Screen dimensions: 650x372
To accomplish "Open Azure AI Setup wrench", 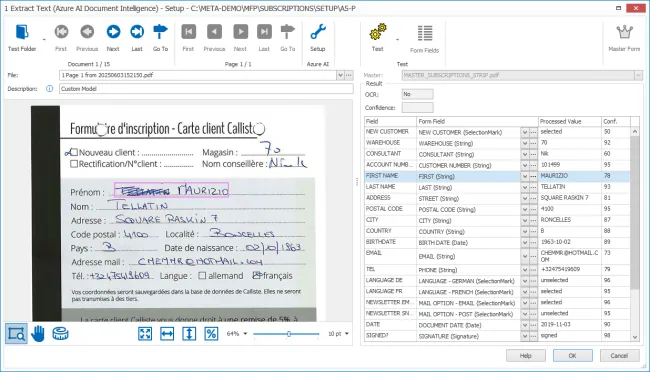I will click(x=318, y=37).
